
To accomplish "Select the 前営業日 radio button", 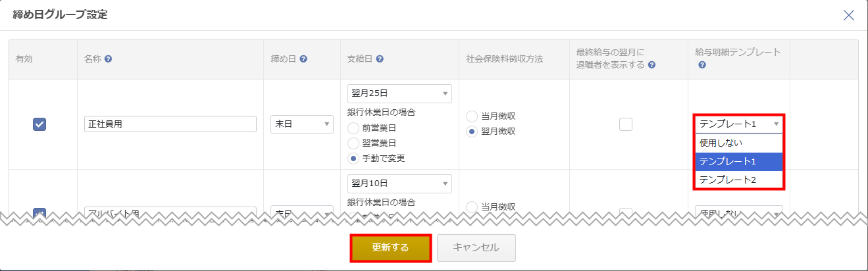I will point(353,128).
